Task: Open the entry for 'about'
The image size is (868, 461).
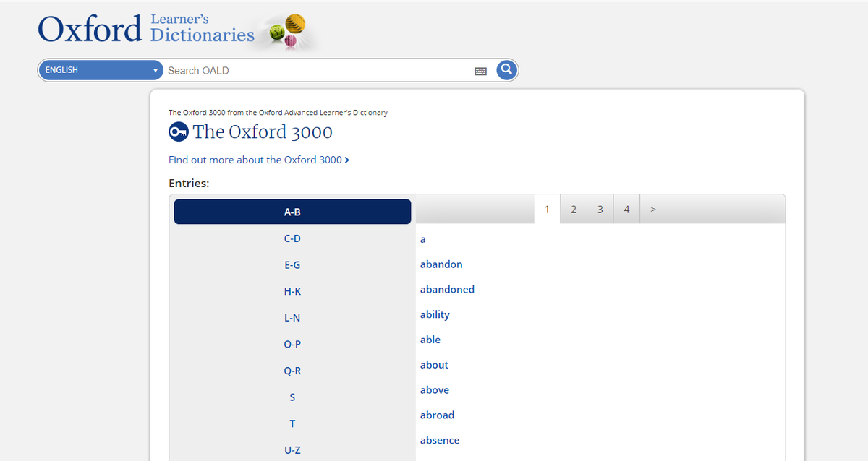Action: pos(434,365)
